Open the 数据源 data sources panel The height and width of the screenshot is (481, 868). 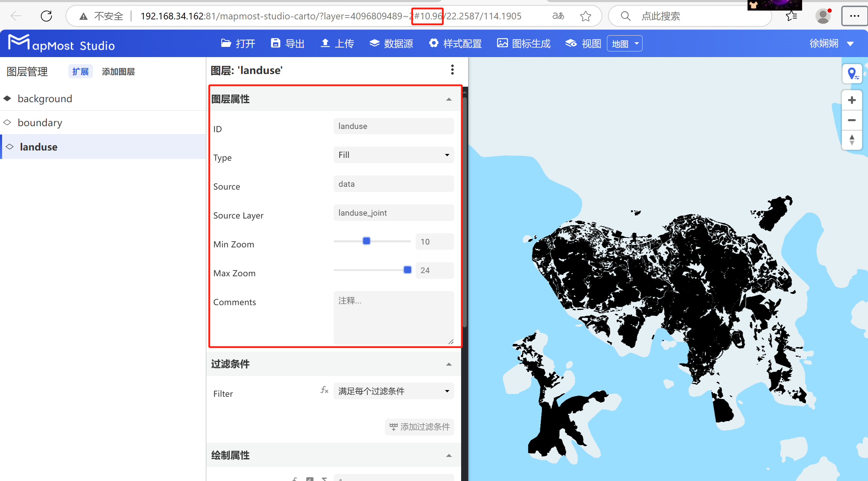(391, 43)
